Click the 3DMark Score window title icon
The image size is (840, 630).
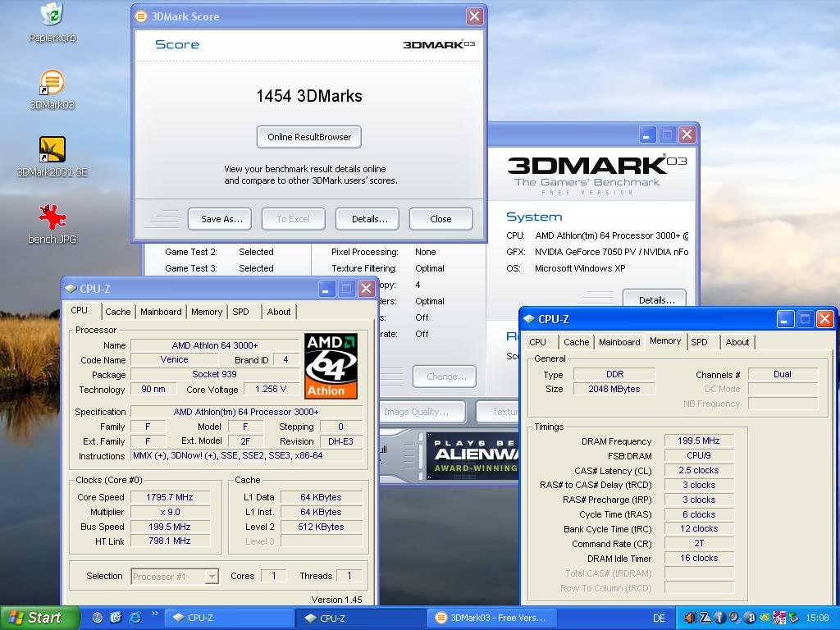(141, 16)
